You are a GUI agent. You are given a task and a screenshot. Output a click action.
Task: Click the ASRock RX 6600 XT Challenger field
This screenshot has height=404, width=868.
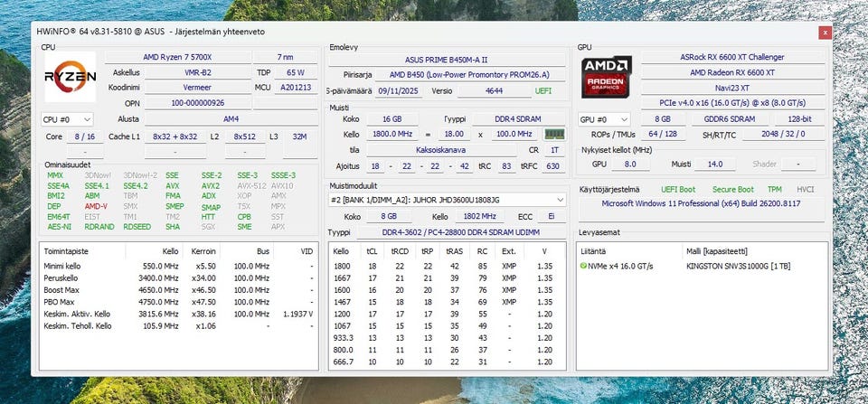[x=731, y=57]
